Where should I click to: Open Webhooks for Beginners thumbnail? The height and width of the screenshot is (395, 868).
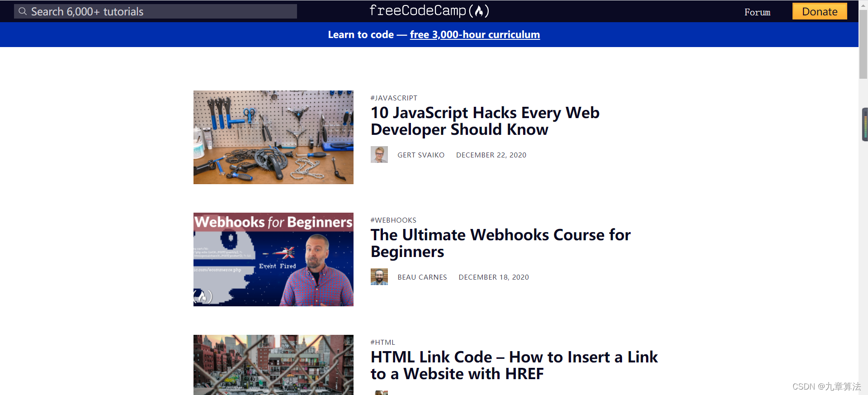274,259
